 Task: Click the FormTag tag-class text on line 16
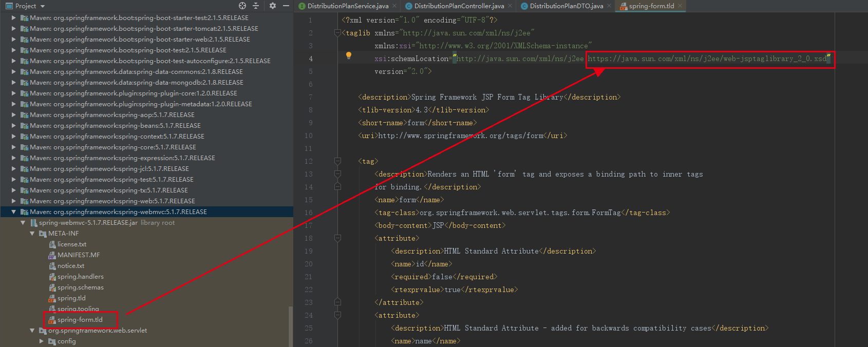click(520, 213)
